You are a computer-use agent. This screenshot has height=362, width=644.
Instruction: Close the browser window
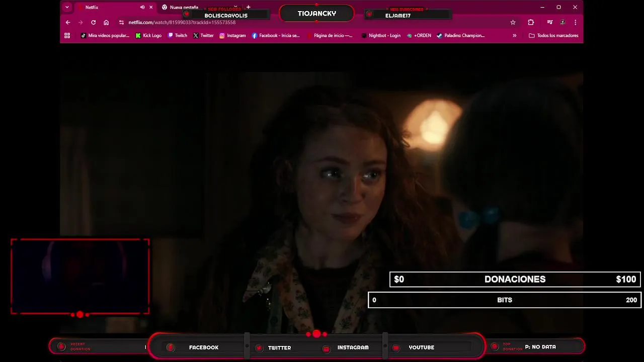[x=575, y=7]
